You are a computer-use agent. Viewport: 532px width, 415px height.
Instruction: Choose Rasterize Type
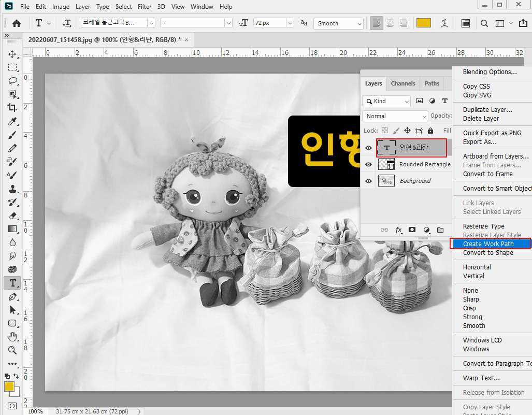483,226
